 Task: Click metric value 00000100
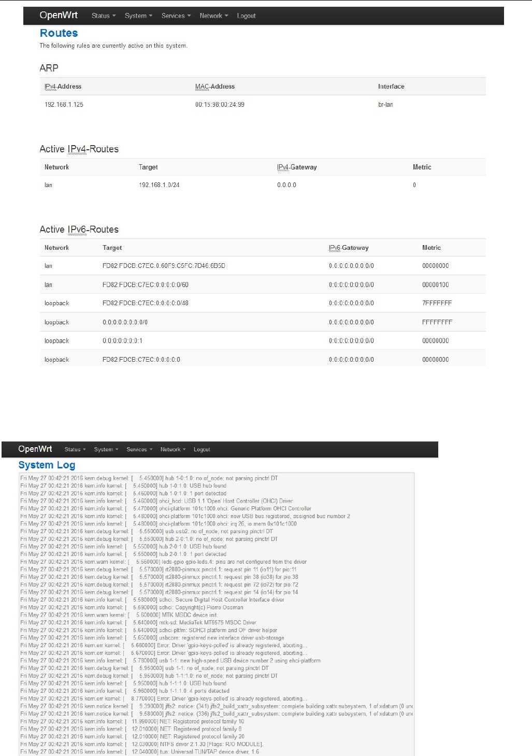point(436,284)
